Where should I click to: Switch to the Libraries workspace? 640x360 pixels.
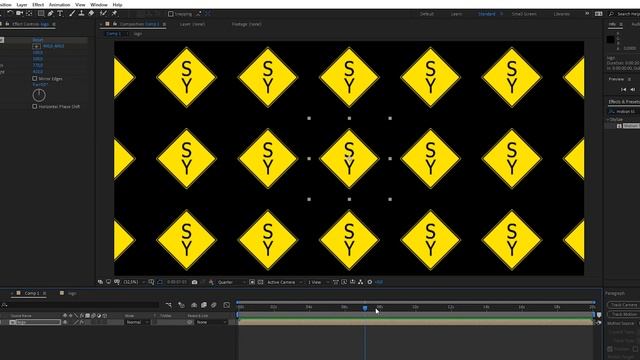(562, 14)
